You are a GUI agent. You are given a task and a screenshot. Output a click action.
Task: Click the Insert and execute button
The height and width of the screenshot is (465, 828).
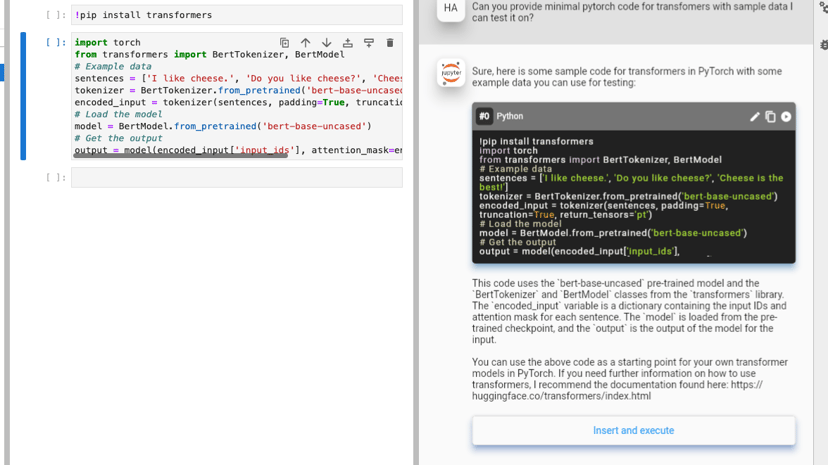click(x=634, y=430)
